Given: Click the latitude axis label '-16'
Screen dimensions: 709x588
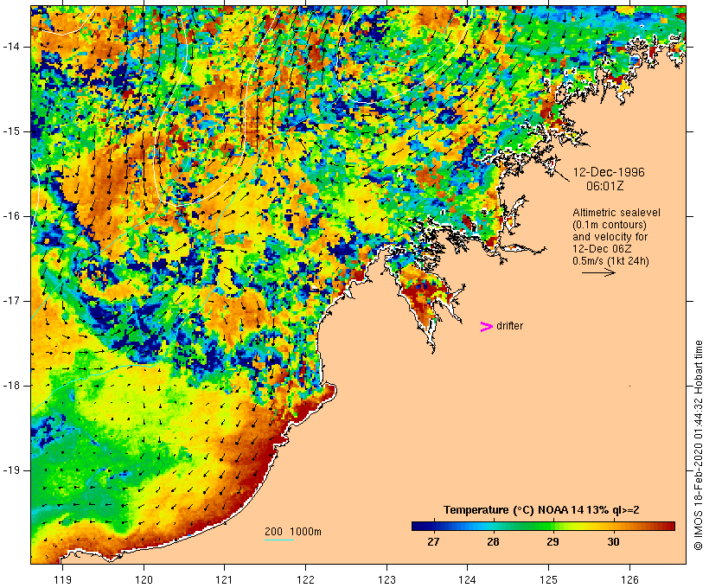Looking at the screenshot, I should [10, 216].
